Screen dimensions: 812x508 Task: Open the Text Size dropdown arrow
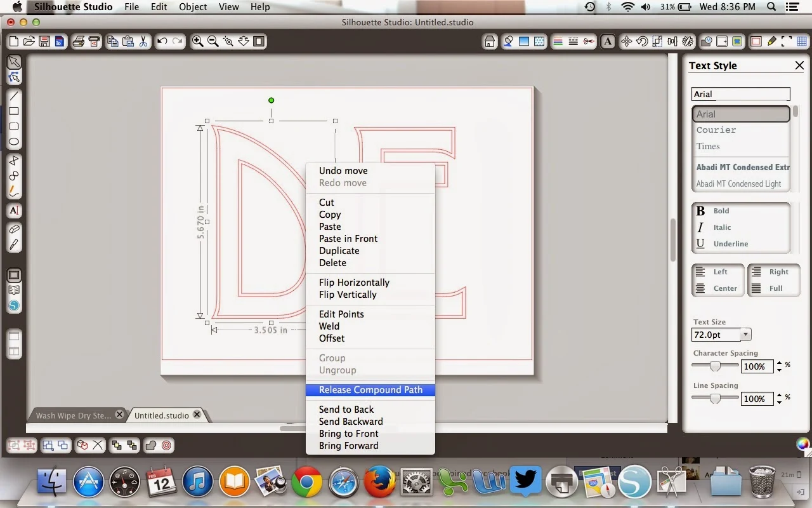coord(746,335)
